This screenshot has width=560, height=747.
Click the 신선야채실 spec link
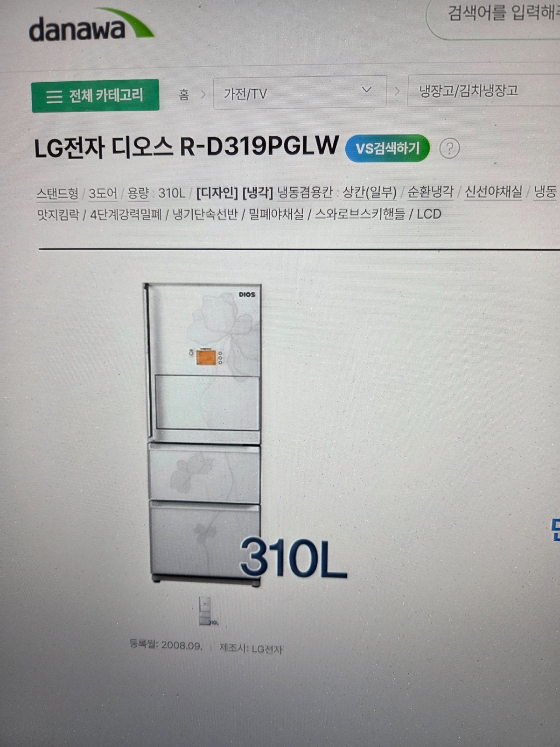click(x=493, y=191)
